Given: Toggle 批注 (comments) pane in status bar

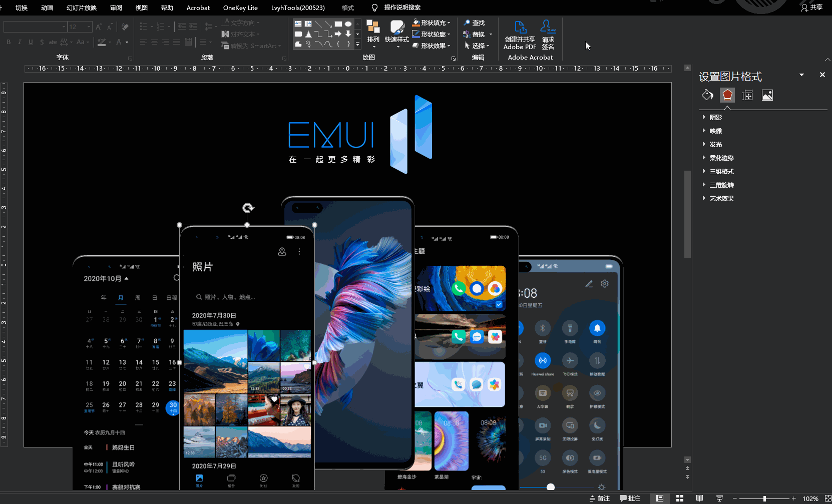Looking at the screenshot, I should coord(630,498).
